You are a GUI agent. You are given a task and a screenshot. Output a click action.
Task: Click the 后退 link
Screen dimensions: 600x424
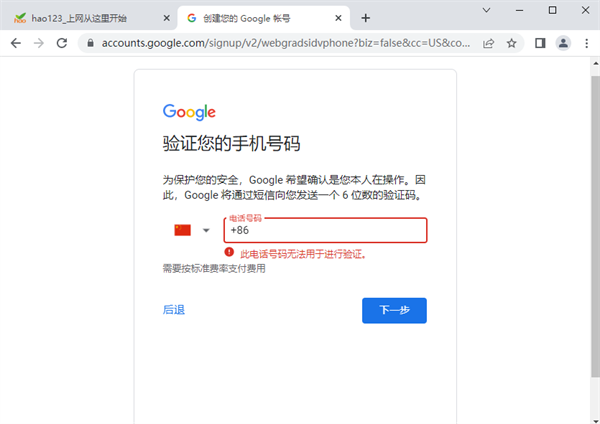[x=174, y=310]
